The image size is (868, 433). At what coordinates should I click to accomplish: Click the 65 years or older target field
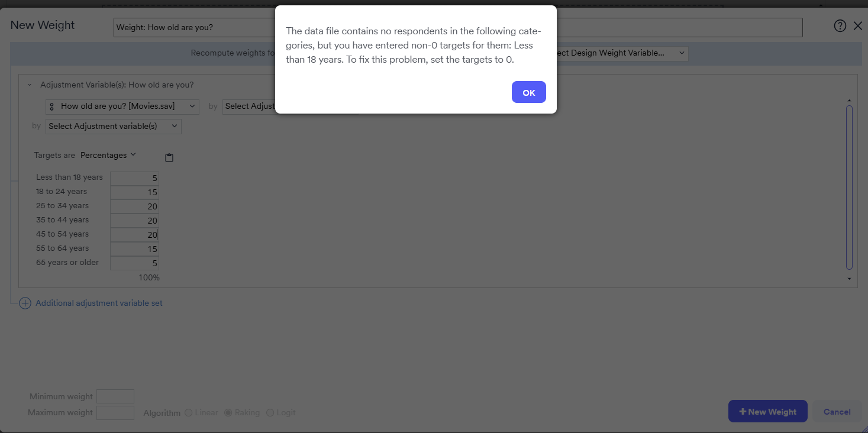pyautogui.click(x=134, y=263)
